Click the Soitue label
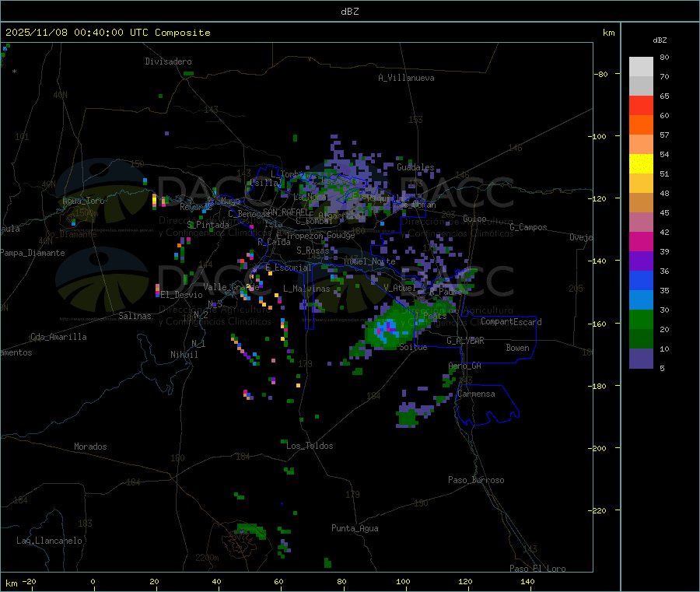The image size is (700, 592). pyautogui.click(x=414, y=347)
